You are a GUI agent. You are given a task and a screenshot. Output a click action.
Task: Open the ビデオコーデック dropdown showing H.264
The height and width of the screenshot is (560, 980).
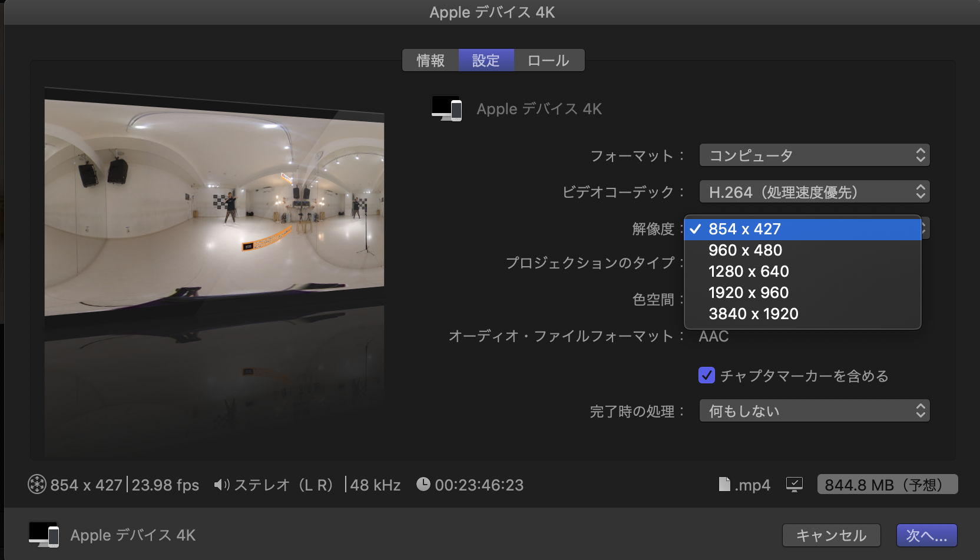(x=815, y=192)
